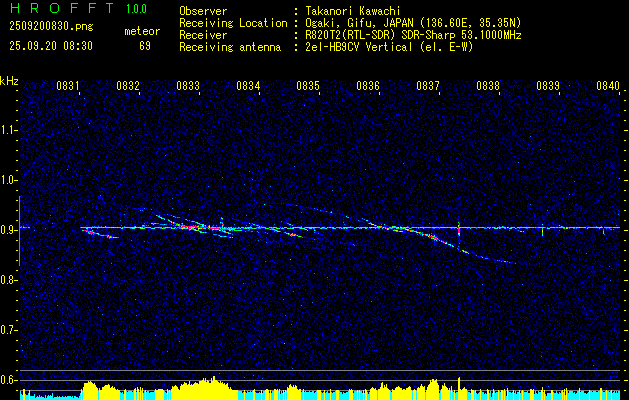
Task: Click the Ogaki, Gifu, JAPAN location text
Action: (412, 23)
